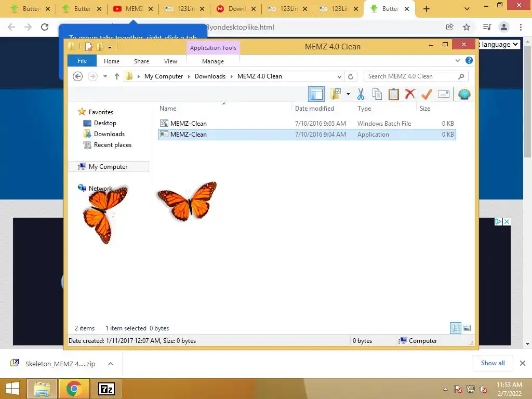This screenshot has width=532, height=399.
Task: Expand the Explorer ribbon chevron
Action: pyautogui.click(x=457, y=60)
